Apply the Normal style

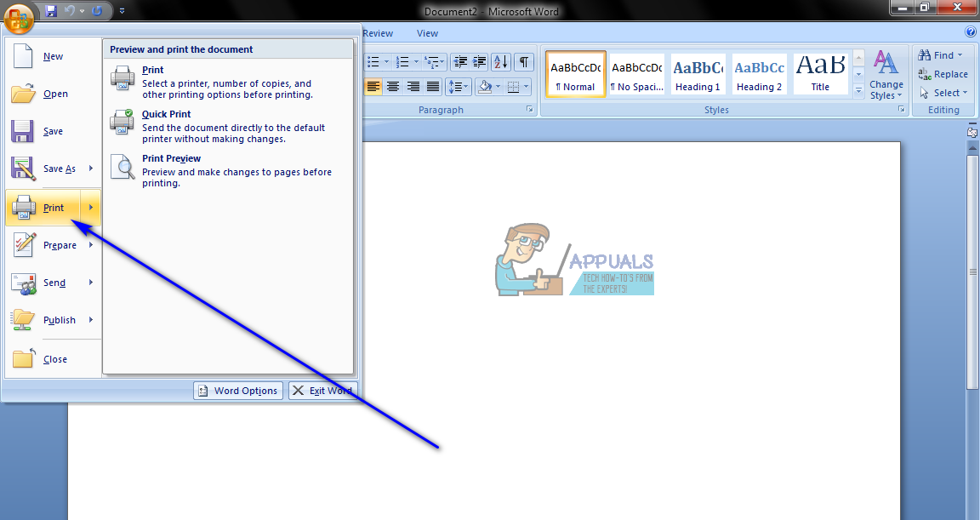tap(575, 74)
